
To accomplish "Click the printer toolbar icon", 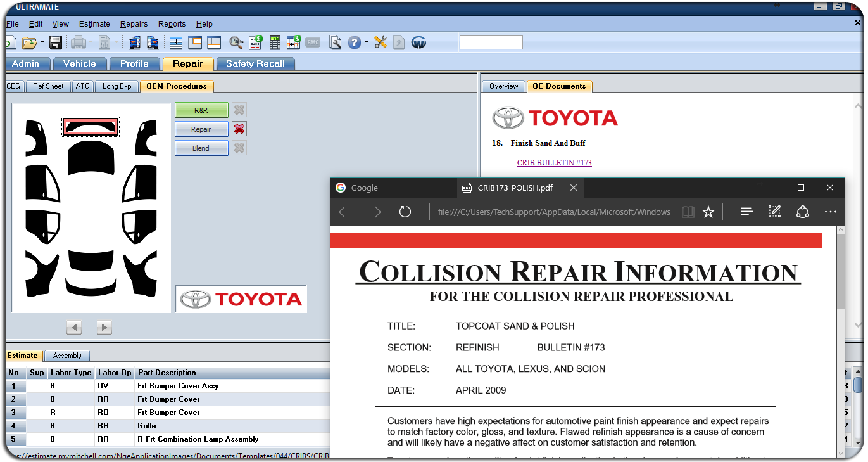I will [79, 43].
